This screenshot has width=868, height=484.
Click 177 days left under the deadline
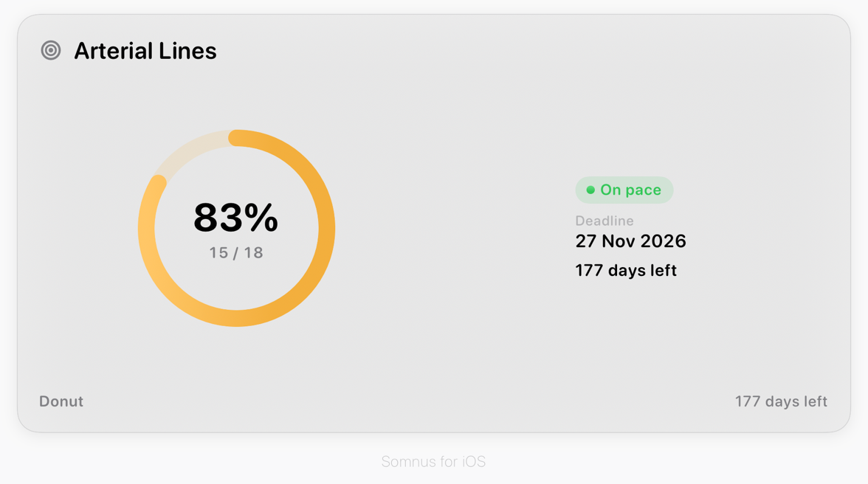pyautogui.click(x=626, y=271)
